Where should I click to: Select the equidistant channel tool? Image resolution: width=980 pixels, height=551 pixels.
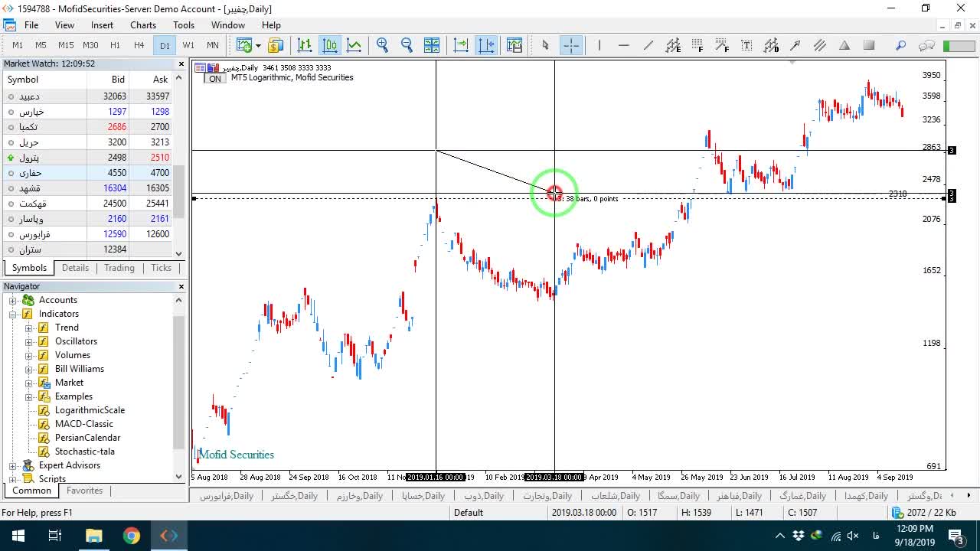coord(672,45)
